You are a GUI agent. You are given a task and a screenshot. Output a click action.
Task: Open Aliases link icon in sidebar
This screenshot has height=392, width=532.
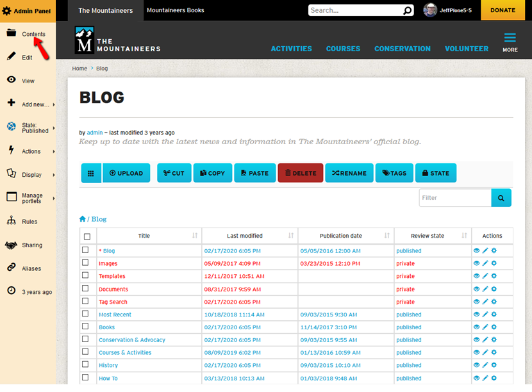click(11, 268)
